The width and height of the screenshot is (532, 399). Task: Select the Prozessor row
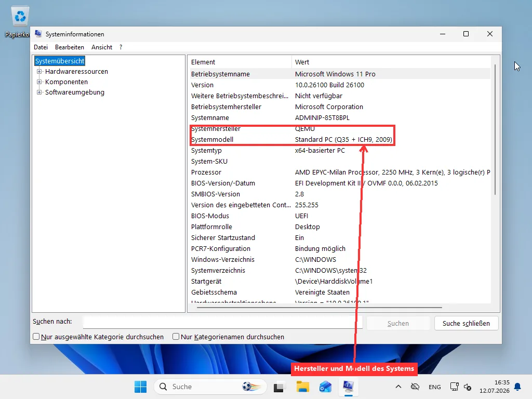pyautogui.click(x=339, y=172)
